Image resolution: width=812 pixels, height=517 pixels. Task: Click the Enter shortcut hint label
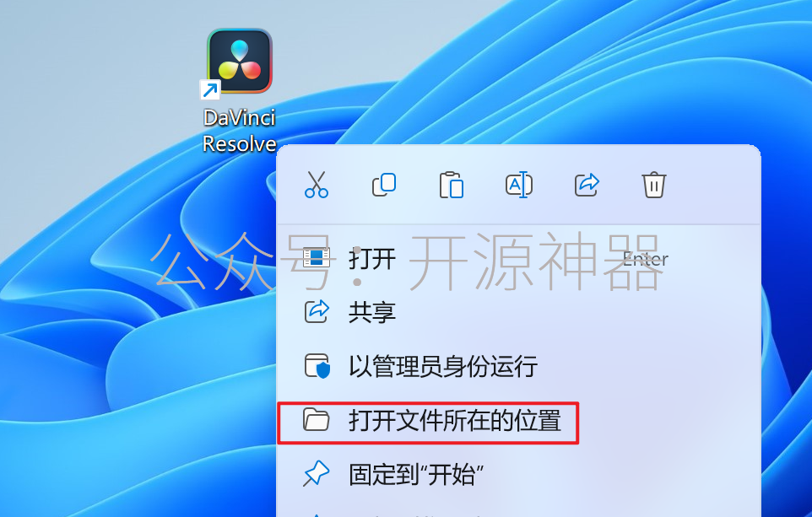(645, 259)
